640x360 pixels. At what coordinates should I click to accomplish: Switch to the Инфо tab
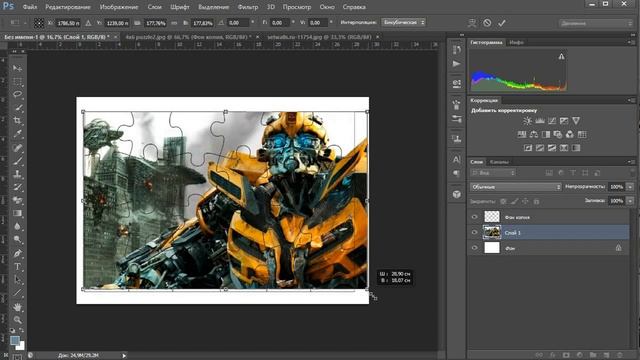click(516, 42)
